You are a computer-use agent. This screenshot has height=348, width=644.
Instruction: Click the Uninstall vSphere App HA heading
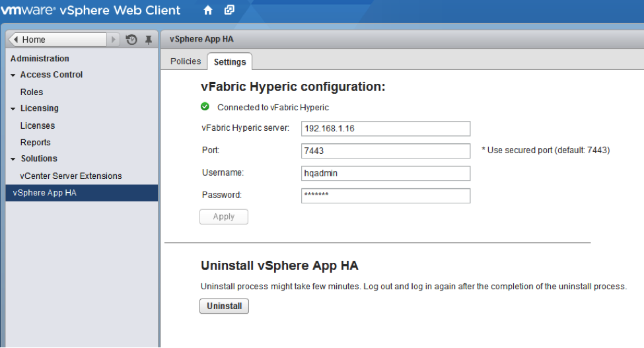click(x=279, y=265)
